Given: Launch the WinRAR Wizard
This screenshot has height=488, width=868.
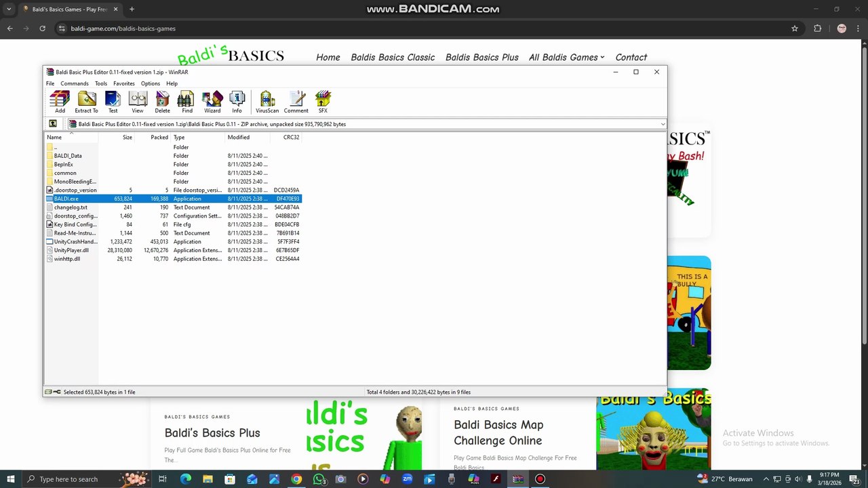Looking at the screenshot, I should point(212,102).
